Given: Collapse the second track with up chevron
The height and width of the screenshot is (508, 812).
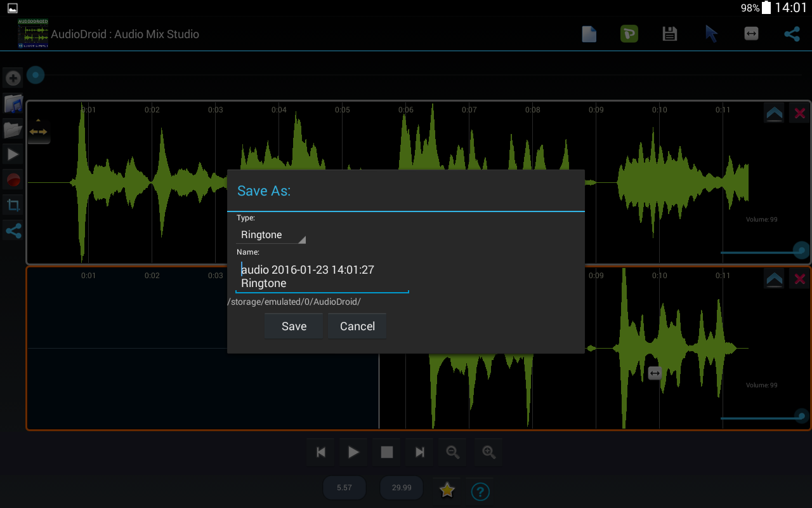Looking at the screenshot, I should coord(774,279).
